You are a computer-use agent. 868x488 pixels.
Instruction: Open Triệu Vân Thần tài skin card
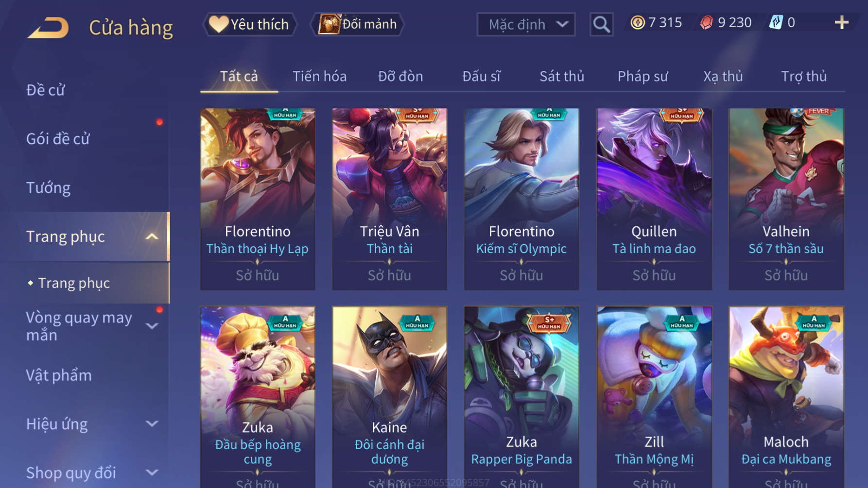pyautogui.click(x=389, y=199)
